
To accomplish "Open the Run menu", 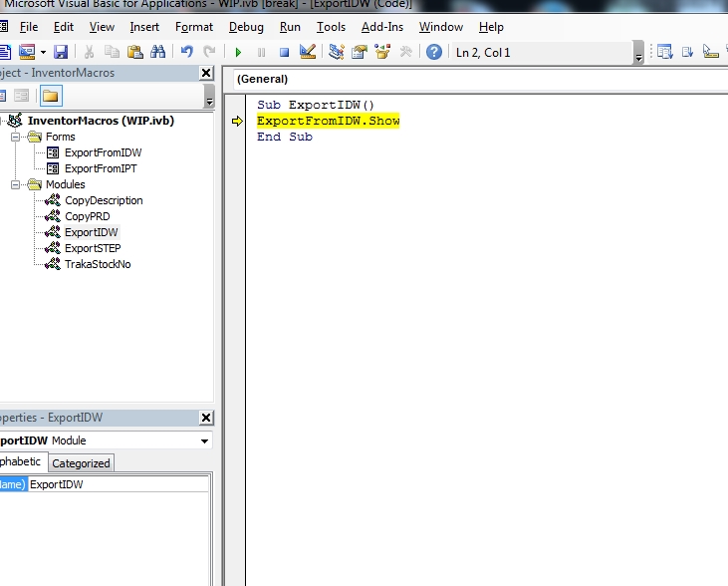I will [290, 27].
